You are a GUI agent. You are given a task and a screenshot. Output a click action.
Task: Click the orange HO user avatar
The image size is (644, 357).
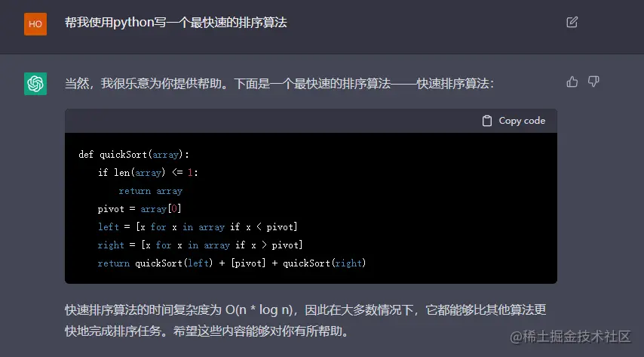pos(35,24)
